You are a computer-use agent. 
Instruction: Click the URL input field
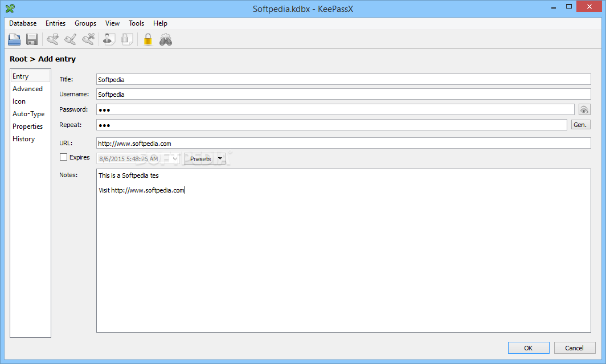tap(343, 143)
